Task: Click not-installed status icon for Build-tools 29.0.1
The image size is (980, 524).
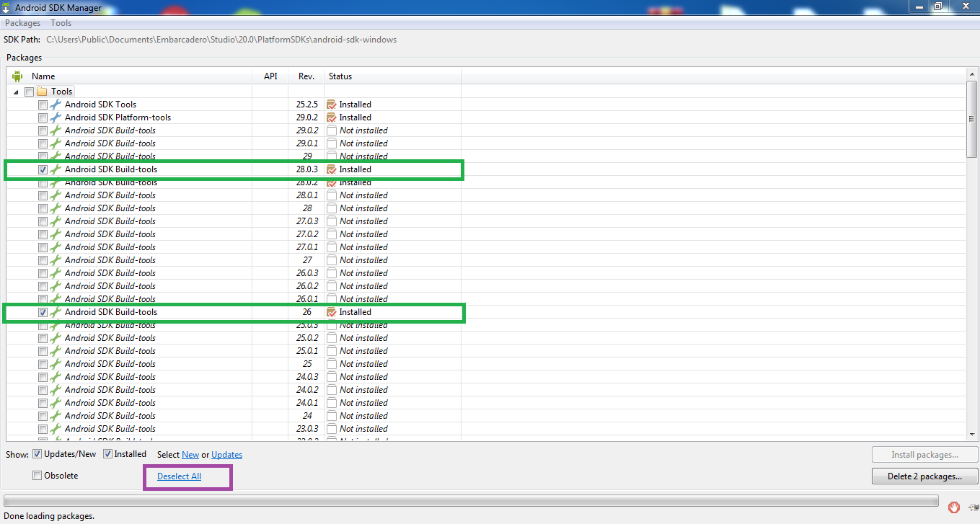Action: click(332, 143)
